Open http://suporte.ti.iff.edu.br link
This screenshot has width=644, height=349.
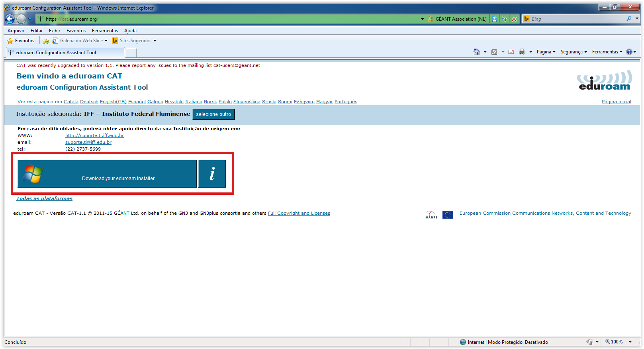(94, 135)
